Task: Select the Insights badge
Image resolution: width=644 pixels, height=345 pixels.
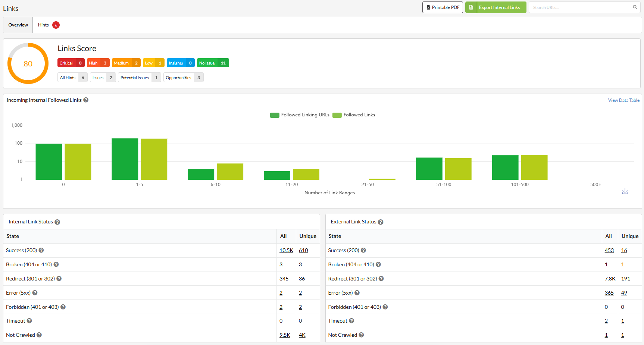Action: click(x=181, y=63)
